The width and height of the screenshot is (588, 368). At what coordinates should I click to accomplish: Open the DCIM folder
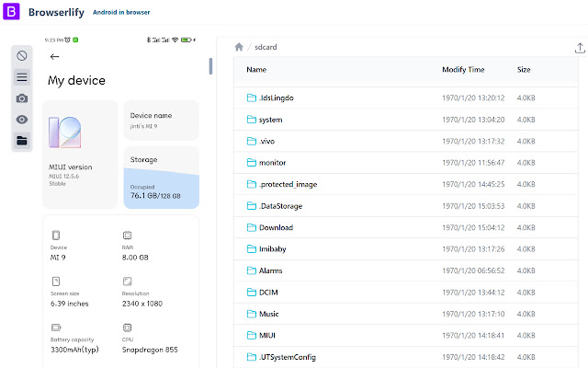268,292
